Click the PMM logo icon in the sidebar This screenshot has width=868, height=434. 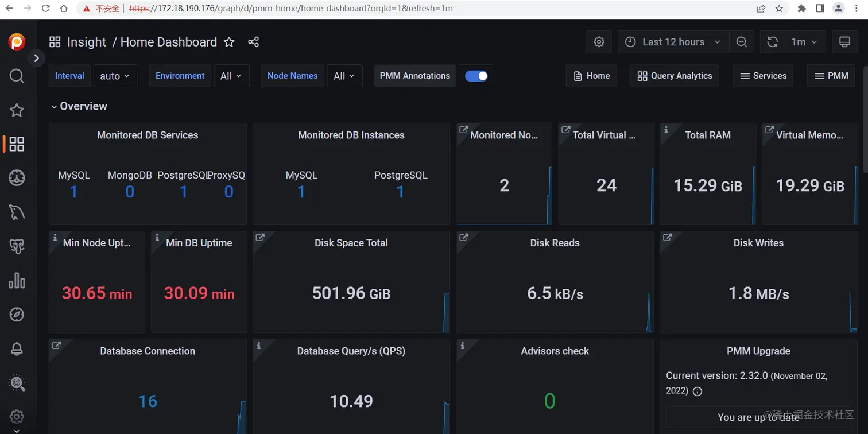coord(17,42)
